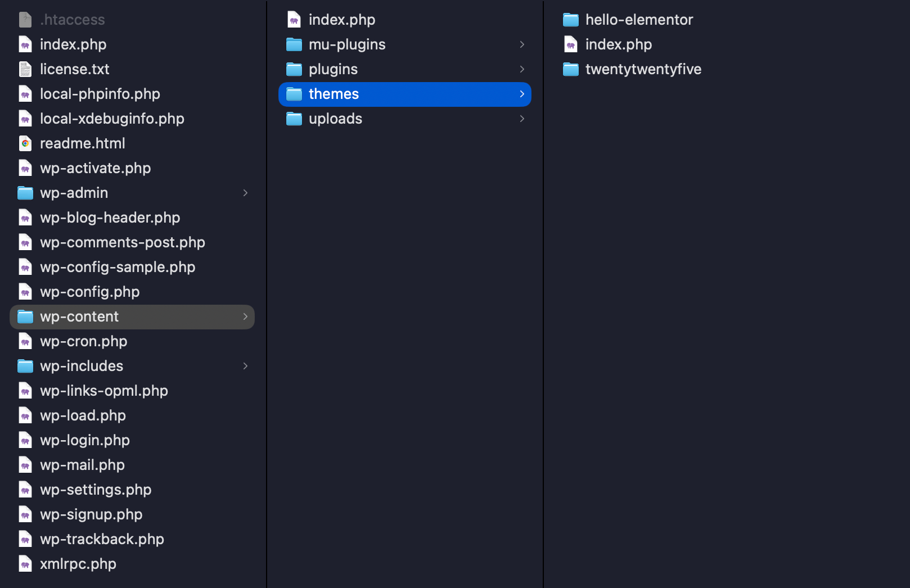910x588 pixels.
Task: Select index.php inside the themes folder
Action: (618, 44)
